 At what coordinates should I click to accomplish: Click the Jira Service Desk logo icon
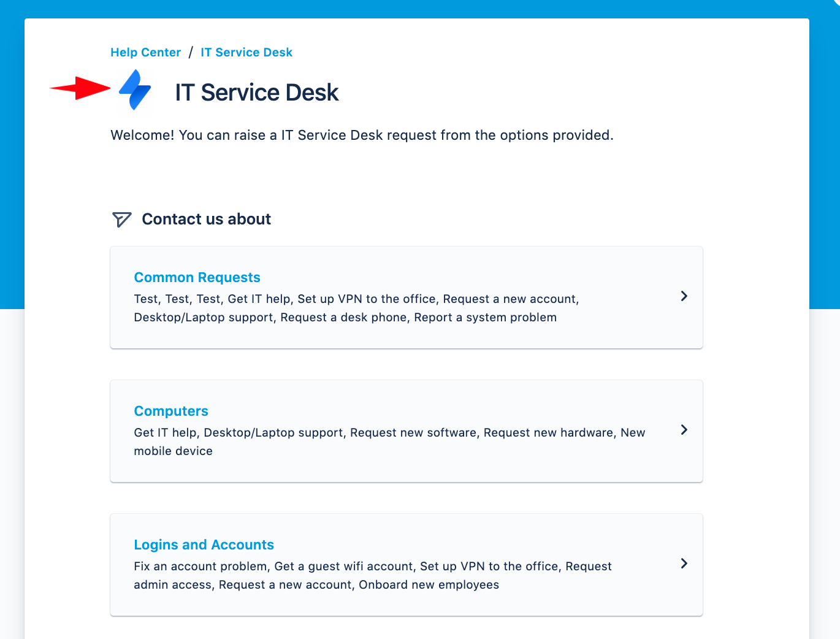tap(134, 90)
